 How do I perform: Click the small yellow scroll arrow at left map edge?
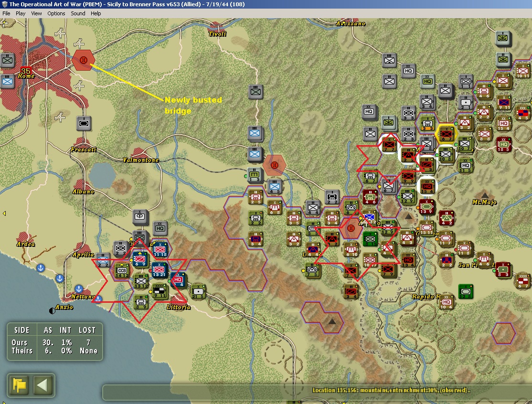[x=4, y=213]
